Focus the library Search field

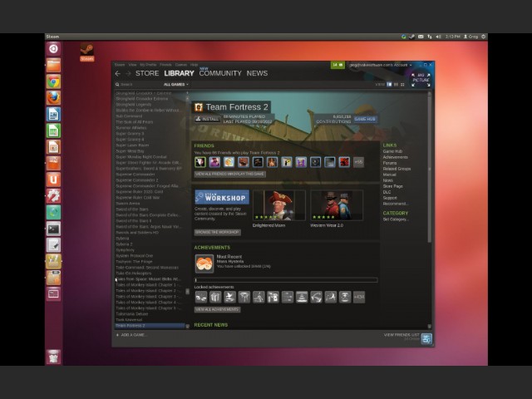tap(139, 85)
